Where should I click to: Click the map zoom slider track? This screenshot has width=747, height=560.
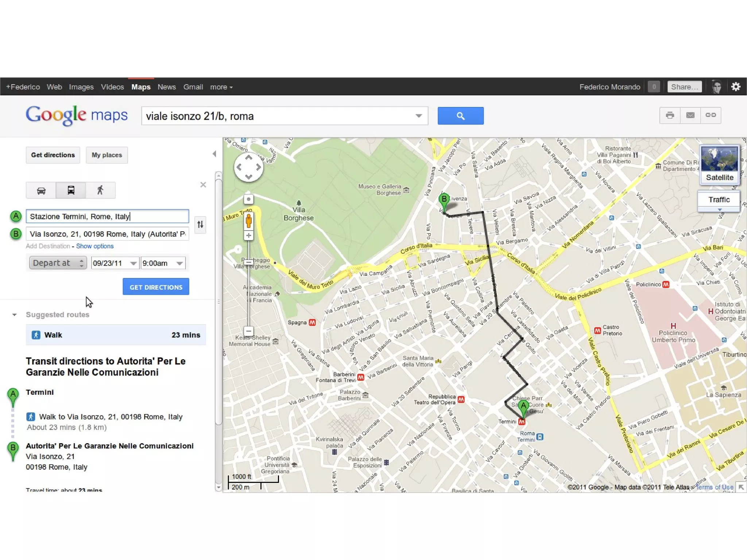click(248, 296)
